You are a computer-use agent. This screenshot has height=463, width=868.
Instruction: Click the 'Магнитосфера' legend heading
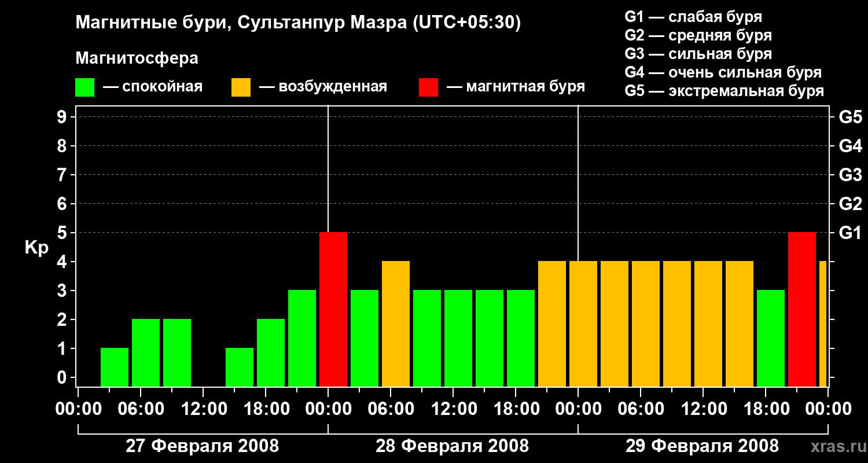pyautogui.click(x=137, y=58)
